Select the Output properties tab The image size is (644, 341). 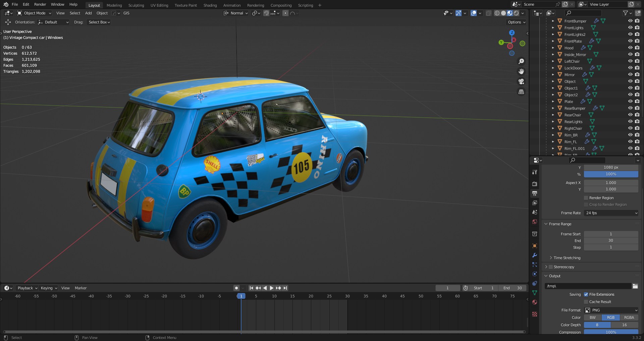(x=535, y=193)
